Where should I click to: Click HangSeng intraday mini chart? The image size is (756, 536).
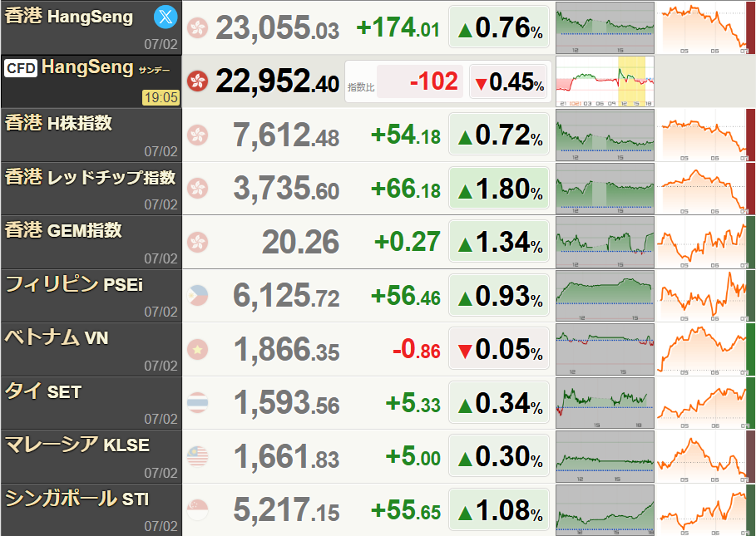(605, 27)
